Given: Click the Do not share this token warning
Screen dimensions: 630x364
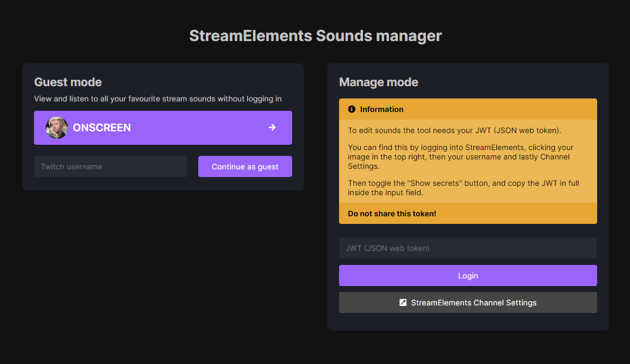Looking at the screenshot, I should 392,213.
